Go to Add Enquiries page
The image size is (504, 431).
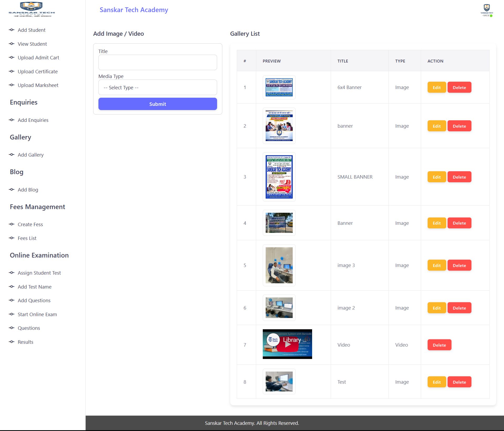33,120
